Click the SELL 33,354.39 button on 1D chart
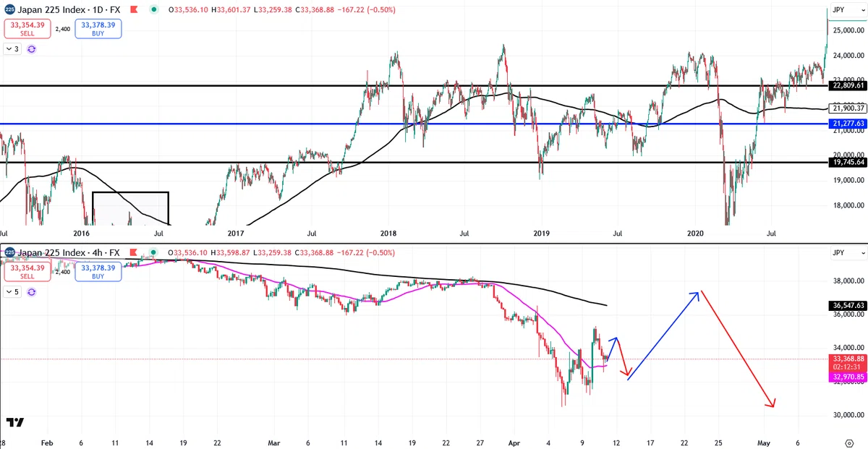The height and width of the screenshot is (449, 868). pos(27,29)
